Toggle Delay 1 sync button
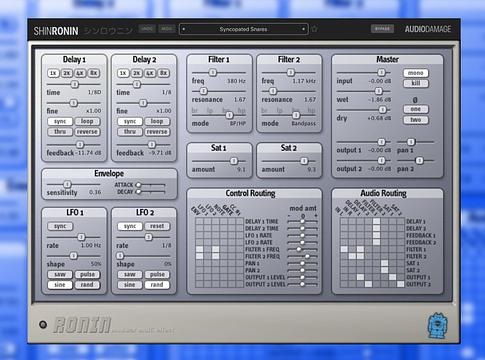This screenshot has height=360, width=485. point(60,121)
